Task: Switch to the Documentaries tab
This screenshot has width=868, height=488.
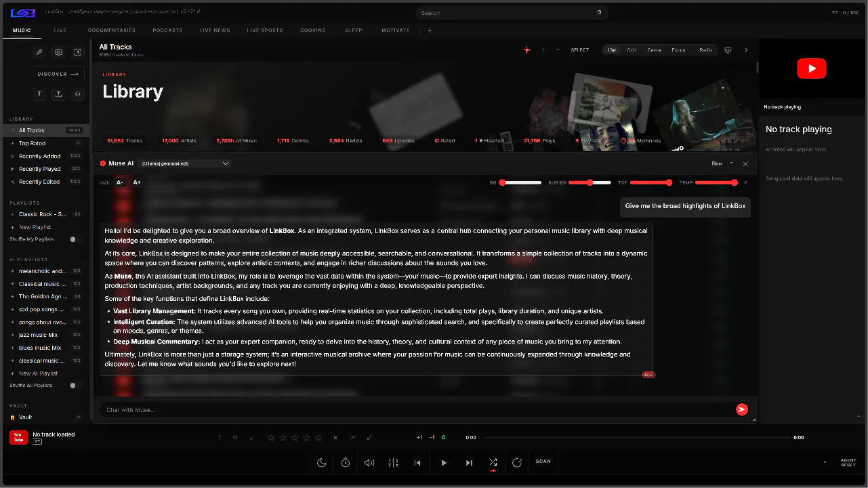Action: 112,30
